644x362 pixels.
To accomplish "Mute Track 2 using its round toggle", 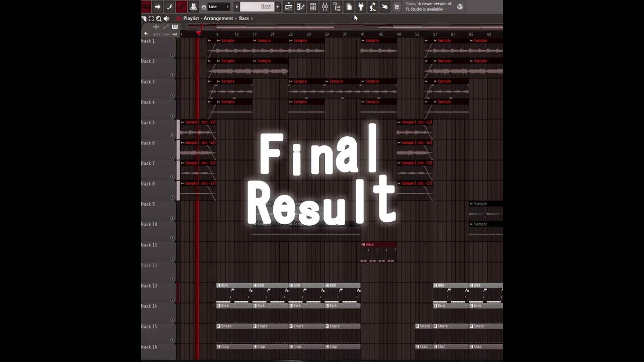I will [172, 75].
